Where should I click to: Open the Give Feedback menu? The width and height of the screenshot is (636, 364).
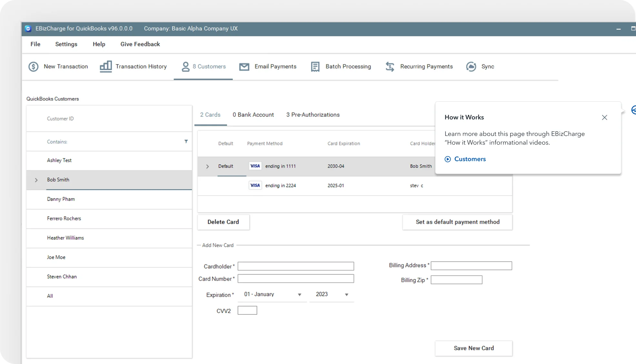[140, 44]
